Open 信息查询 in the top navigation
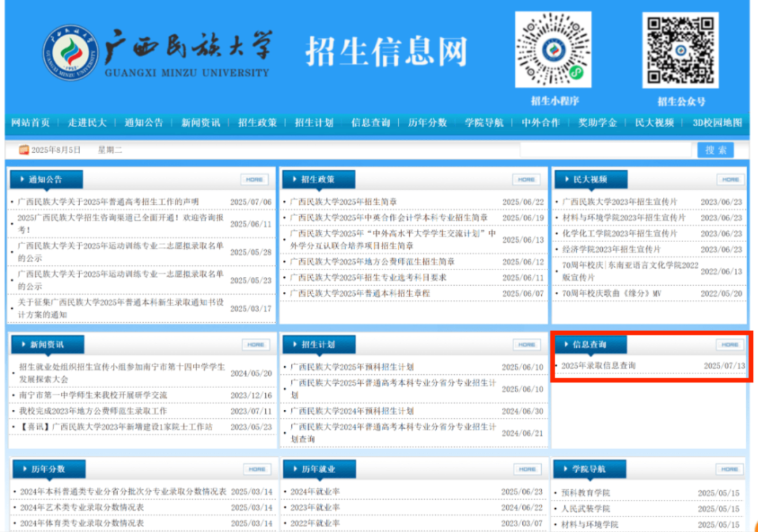 [x=371, y=123]
